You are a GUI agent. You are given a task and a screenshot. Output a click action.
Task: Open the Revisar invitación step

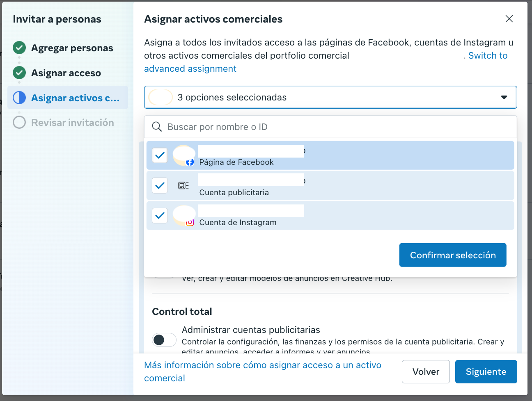click(73, 122)
